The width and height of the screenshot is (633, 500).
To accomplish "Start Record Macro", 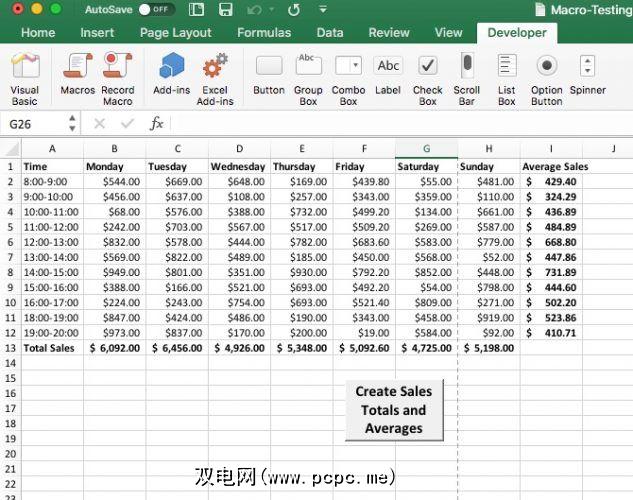I will [x=117, y=78].
